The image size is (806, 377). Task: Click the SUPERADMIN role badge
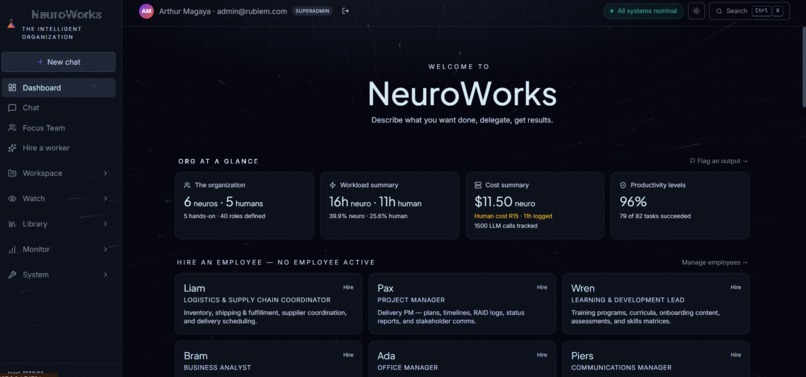click(x=313, y=11)
